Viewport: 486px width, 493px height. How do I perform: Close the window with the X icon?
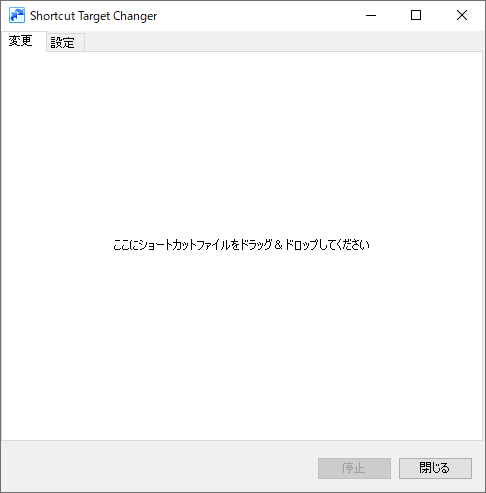pos(462,15)
